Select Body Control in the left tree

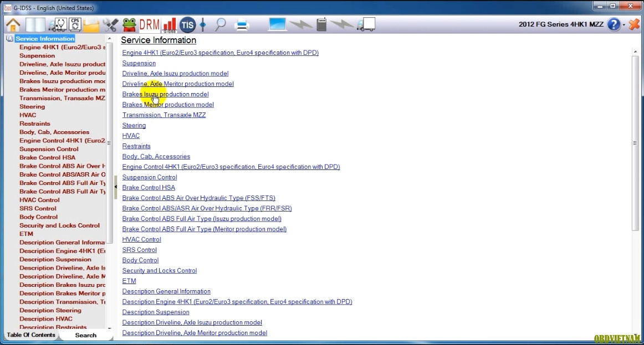tap(39, 217)
